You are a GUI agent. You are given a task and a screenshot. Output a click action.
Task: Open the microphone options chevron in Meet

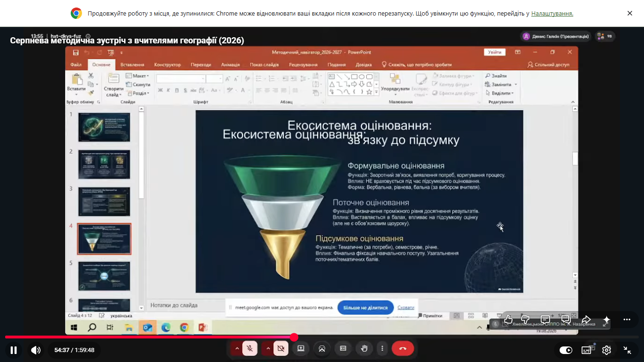(x=237, y=349)
